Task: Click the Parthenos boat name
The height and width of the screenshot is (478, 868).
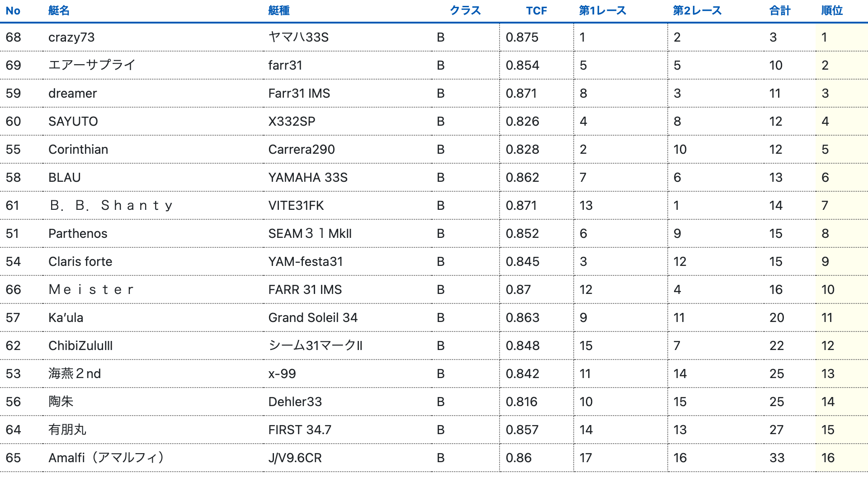Action: (78, 233)
